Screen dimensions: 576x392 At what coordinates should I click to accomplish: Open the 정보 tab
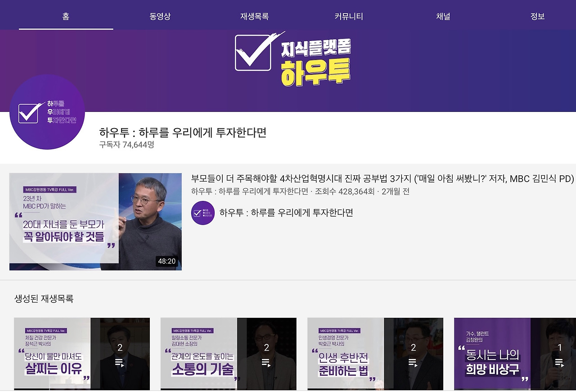click(538, 17)
